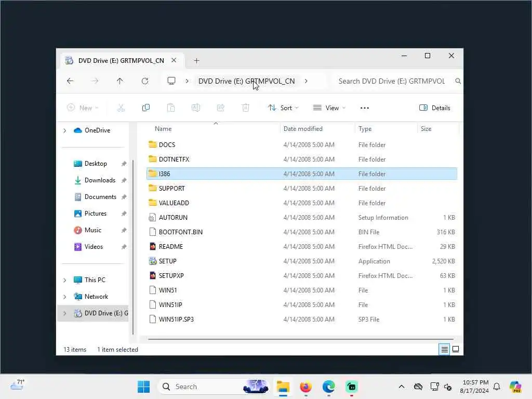532x399 pixels.
Task: Open the See more ellipsis menu
Action: pos(365,108)
